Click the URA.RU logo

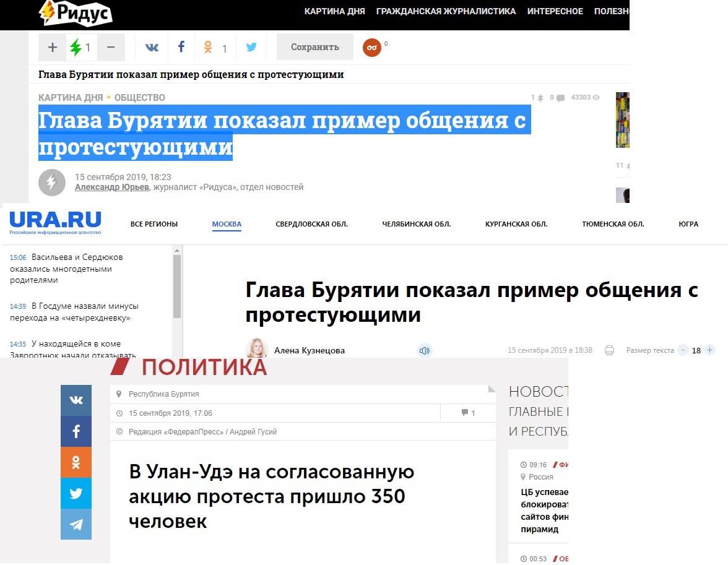click(55, 222)
